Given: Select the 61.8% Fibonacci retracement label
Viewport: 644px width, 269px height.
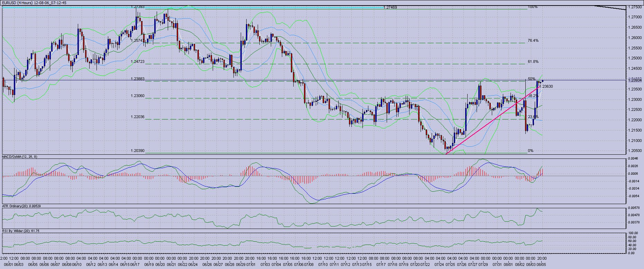Looking at the screenshot, I should click(533, 62).
